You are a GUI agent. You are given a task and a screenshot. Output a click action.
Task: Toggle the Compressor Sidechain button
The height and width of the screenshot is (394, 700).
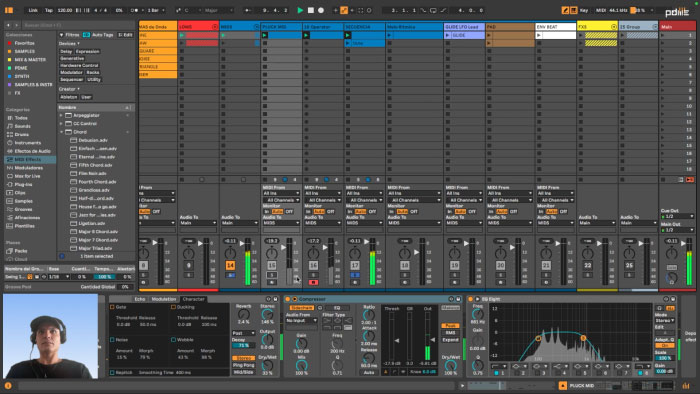click(x=301, y=308)
